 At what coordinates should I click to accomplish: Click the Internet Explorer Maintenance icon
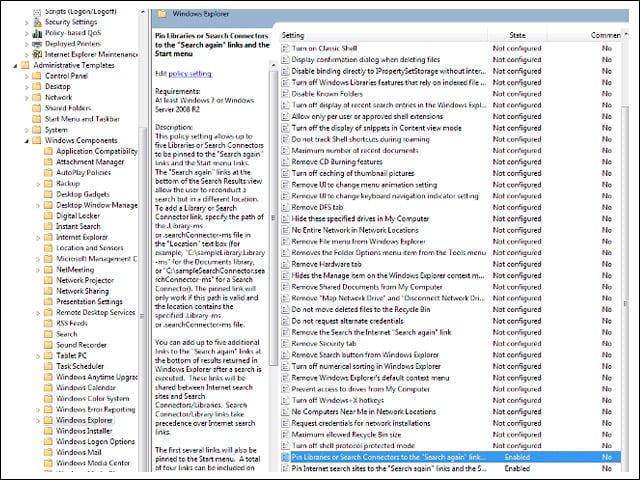tap(37, 54)
